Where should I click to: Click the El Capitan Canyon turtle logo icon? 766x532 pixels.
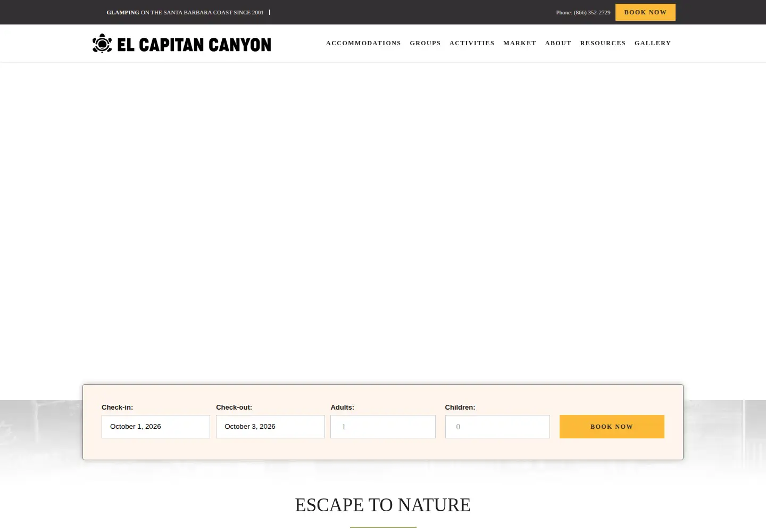point(102,44)
